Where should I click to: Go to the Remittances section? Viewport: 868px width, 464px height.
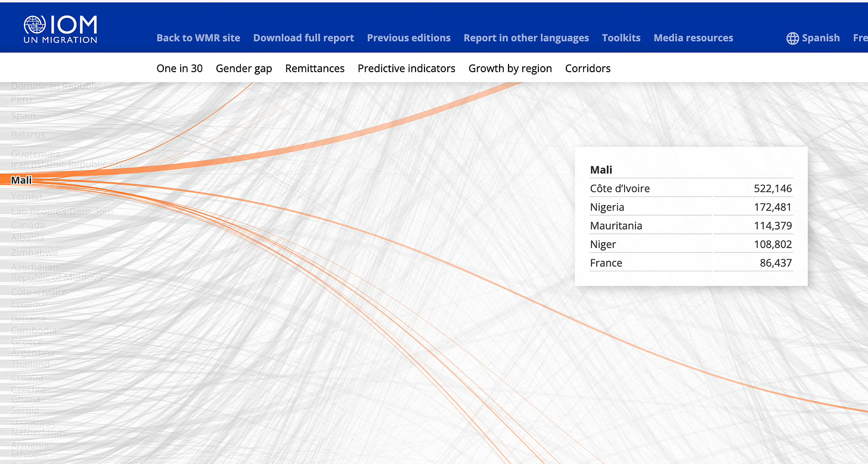tap(315, 69)
